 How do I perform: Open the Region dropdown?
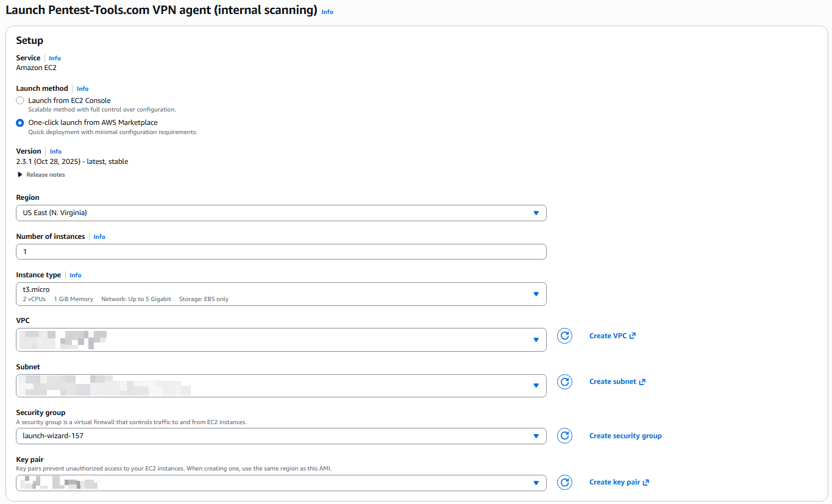click(281, 213)
